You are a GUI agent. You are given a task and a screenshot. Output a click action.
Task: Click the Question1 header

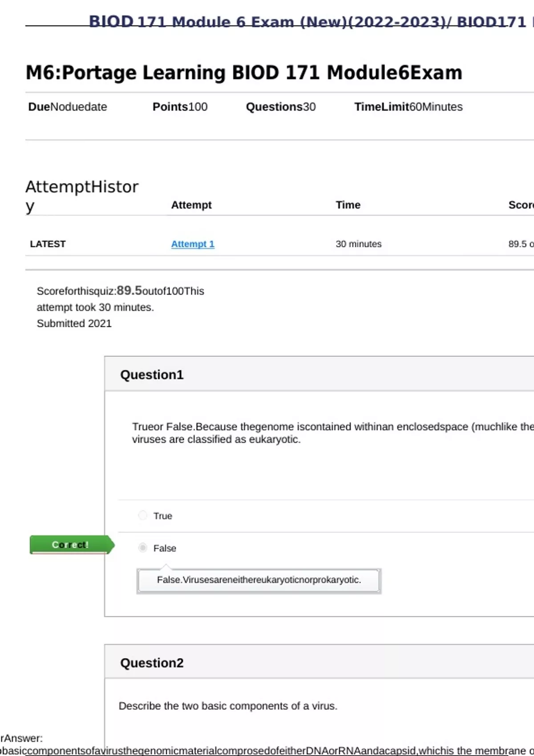(152, 375)
